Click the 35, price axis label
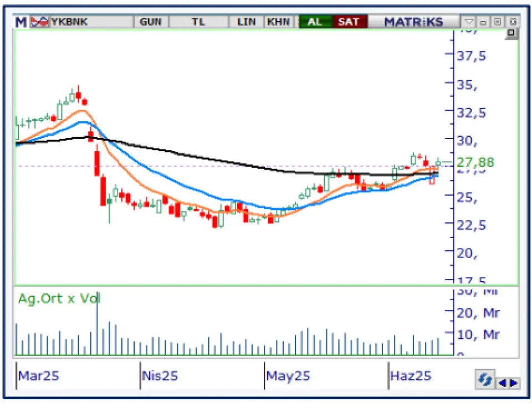 [x=467, y=85]
